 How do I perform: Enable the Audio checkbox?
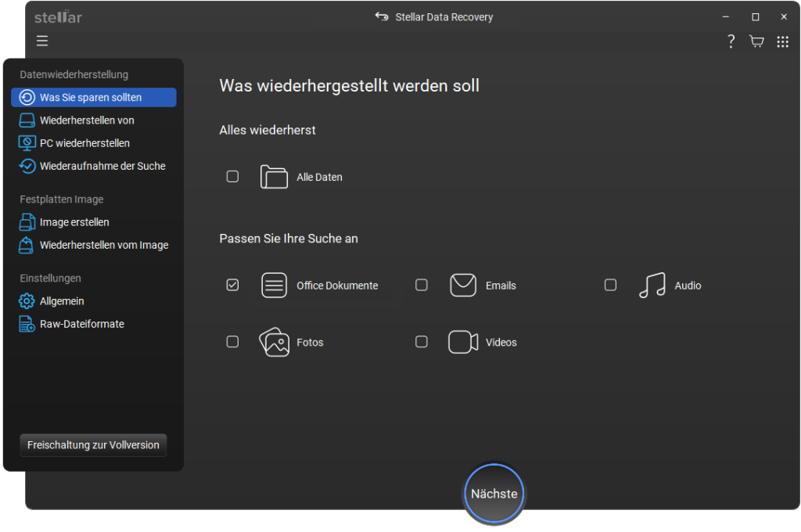(x=611, y=286)
